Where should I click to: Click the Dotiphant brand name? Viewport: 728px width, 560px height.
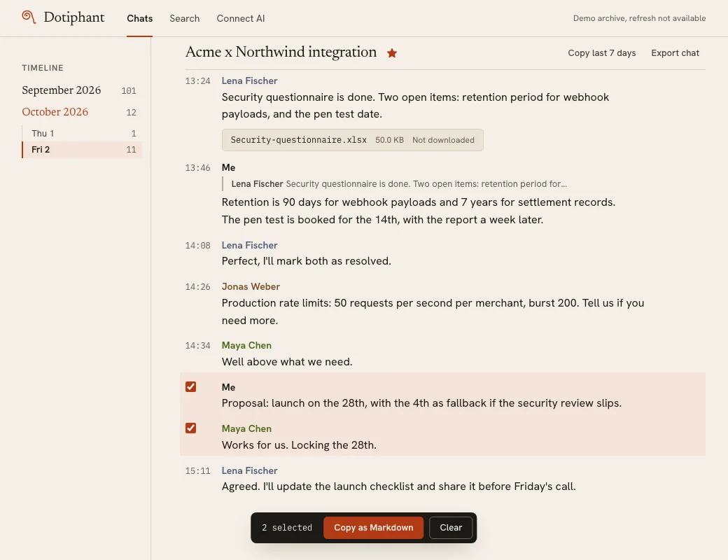pyautogui.click(x=73, y=17)
